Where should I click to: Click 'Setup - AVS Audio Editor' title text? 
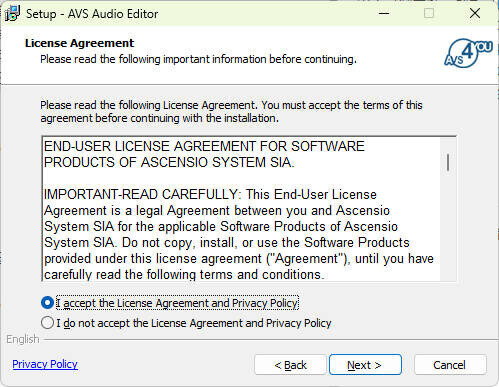[x=92, y=14]
